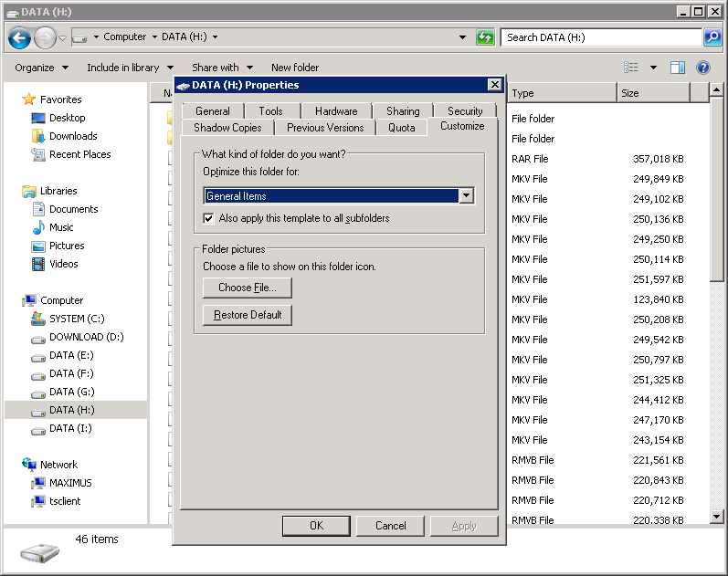Click the Pictures library icon
The width and height of the screenshot is (728, 576).
pyautogui.click(x=38, y=246)
